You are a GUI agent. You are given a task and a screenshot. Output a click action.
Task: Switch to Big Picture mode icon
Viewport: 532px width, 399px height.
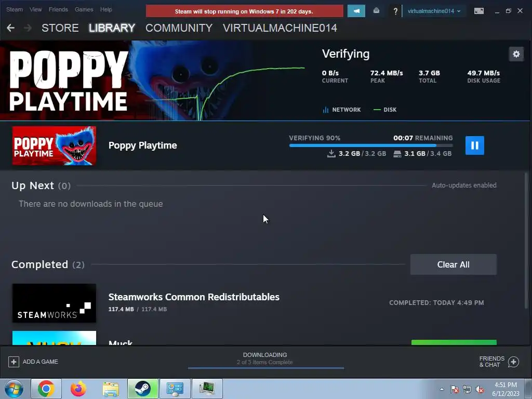click(478, 11)
